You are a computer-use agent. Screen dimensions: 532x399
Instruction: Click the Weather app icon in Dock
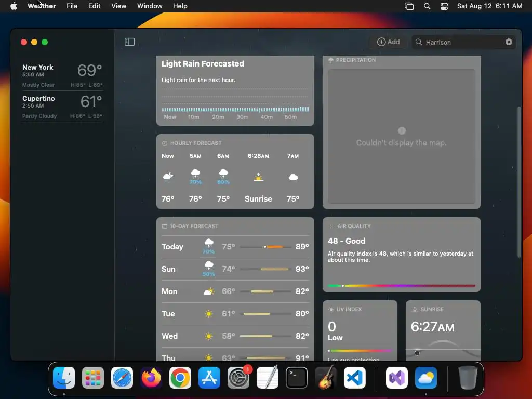[426, 378]
